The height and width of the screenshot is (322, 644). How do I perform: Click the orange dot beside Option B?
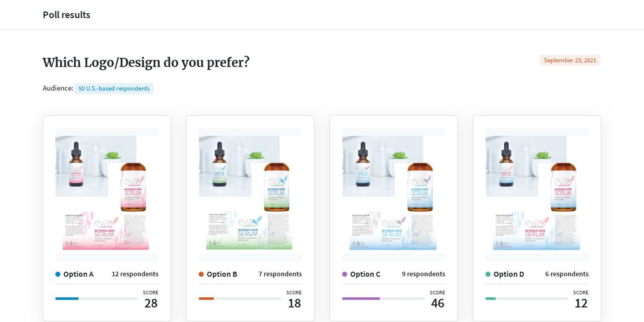[x=201, y=274]
